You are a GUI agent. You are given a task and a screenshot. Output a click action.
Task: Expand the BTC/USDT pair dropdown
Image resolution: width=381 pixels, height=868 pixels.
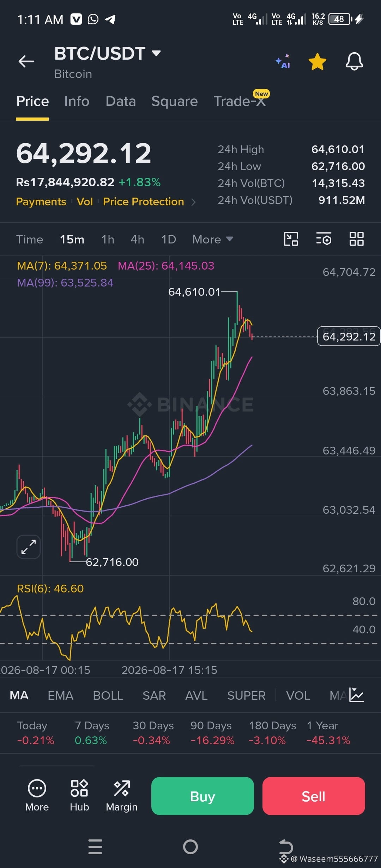[156, 53]
